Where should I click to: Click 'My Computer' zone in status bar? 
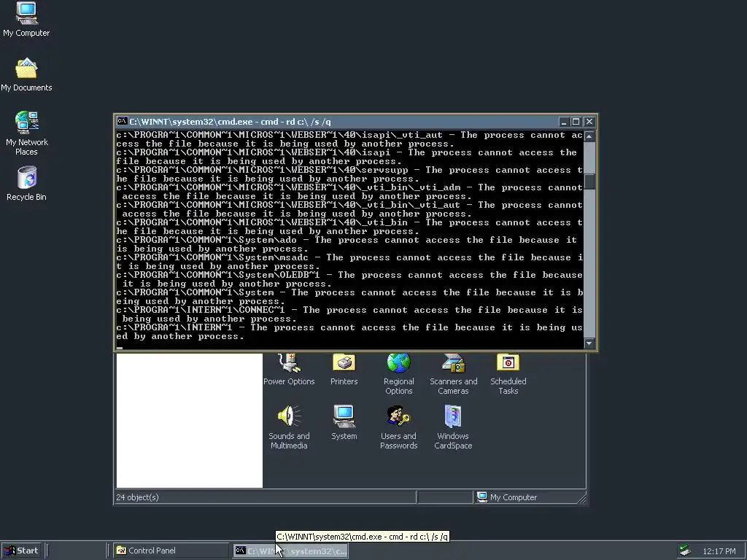click(513, 497)
